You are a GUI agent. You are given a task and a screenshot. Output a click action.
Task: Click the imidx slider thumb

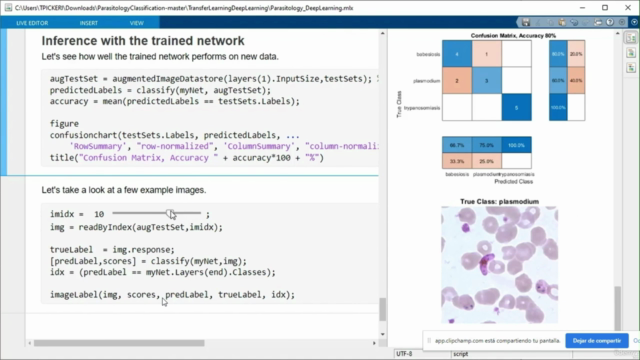[x=170, y=213]
